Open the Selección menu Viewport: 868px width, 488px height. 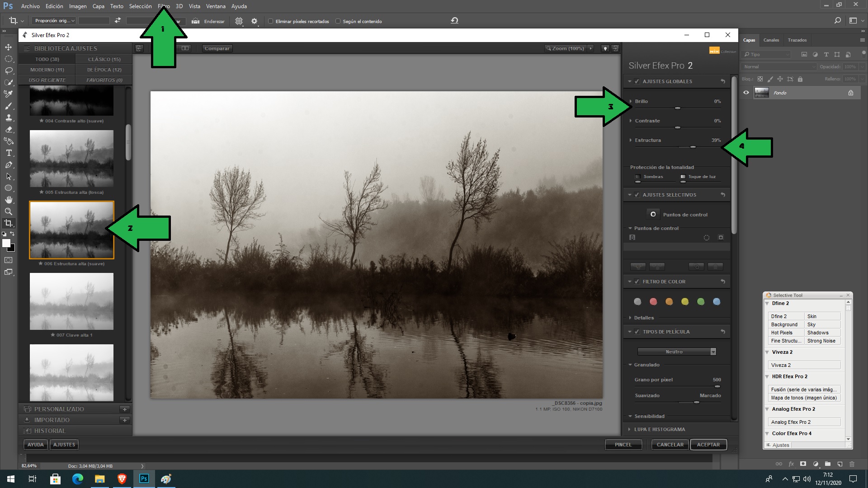tap(140, 6)
